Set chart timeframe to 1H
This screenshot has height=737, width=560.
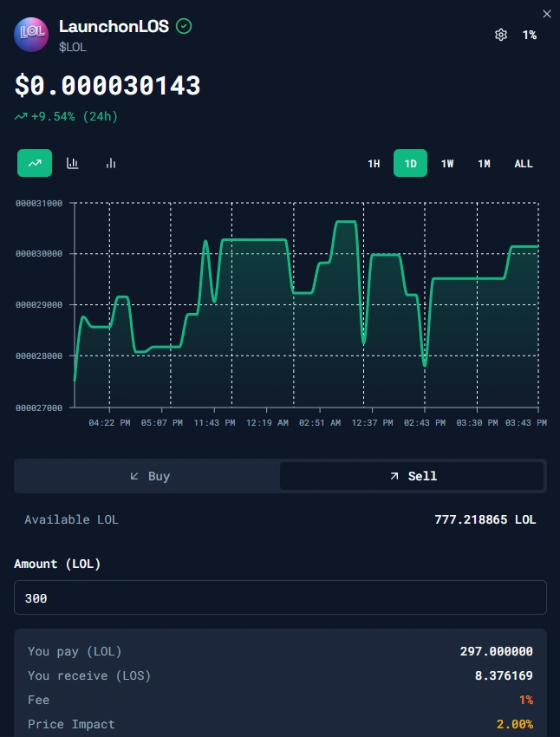374,163
